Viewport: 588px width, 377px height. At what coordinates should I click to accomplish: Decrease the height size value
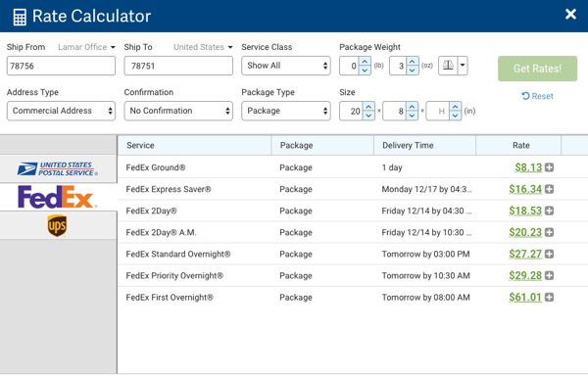click(x=455, y=116)
